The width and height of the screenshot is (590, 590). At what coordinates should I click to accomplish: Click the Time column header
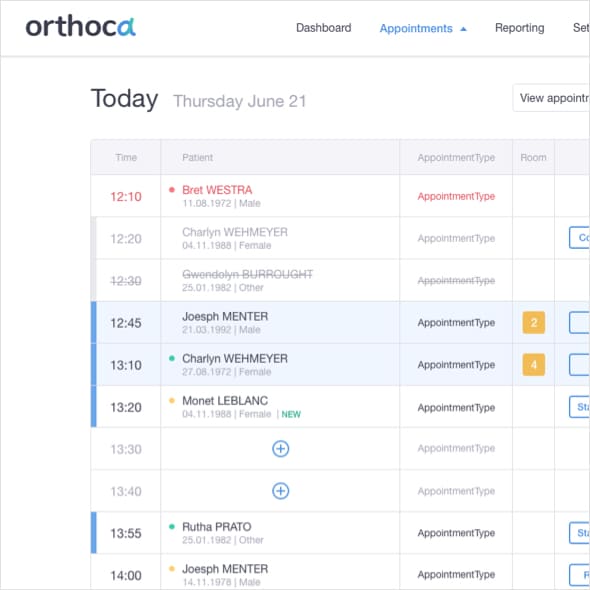click(x=126, y=157)
